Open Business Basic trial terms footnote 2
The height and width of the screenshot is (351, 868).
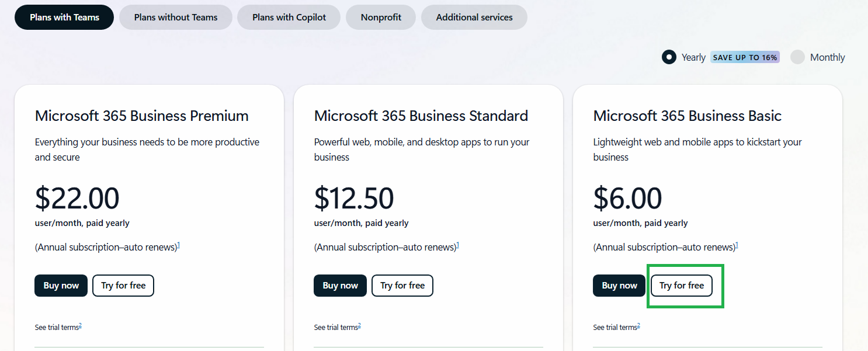(638, 325)
